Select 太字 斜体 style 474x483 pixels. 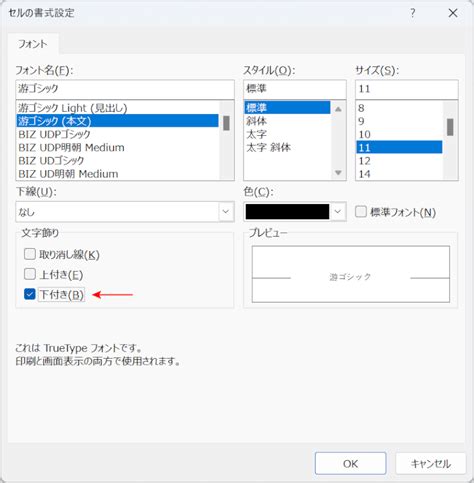click(287, 147)
